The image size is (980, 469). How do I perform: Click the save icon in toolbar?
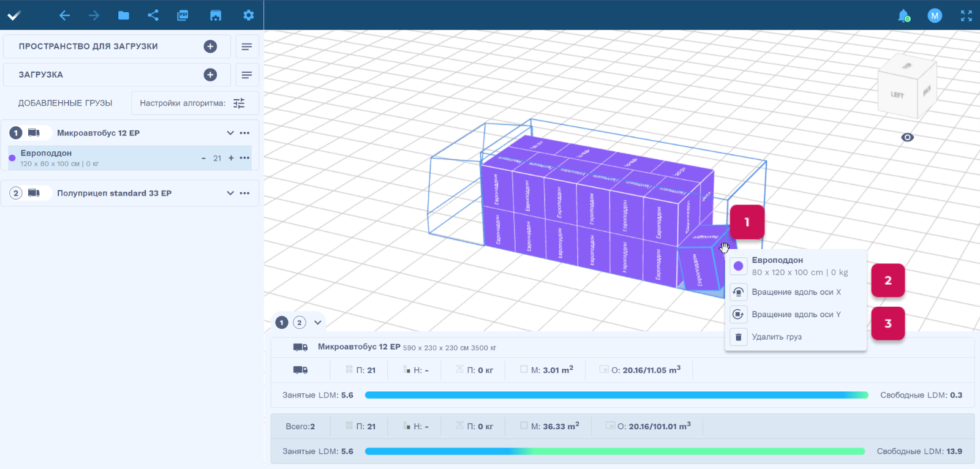(216, 15)
